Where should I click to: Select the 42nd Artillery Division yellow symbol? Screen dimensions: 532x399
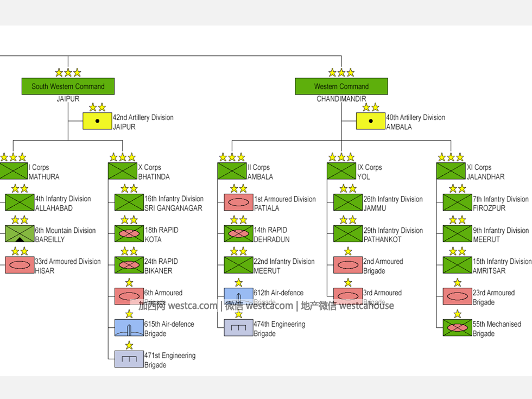97,121
